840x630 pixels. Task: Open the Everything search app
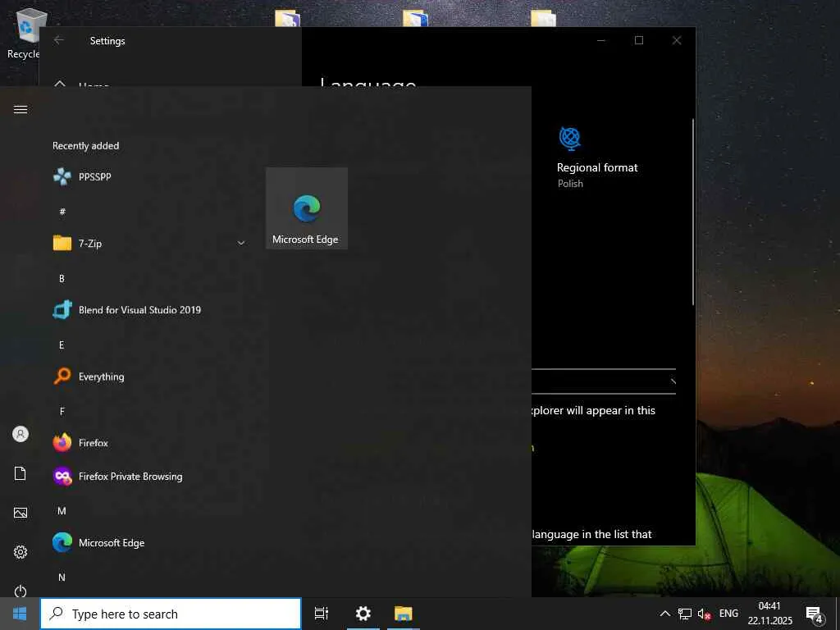tap(150, 376)
